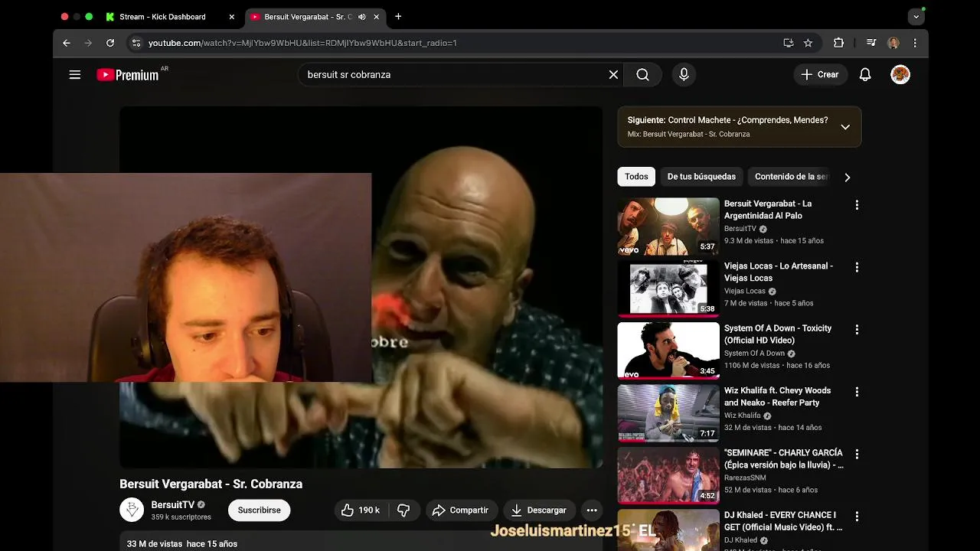The image size is (980, 551).
Task: Open the Chrome three-dot menu
Action: pos(915,43)
